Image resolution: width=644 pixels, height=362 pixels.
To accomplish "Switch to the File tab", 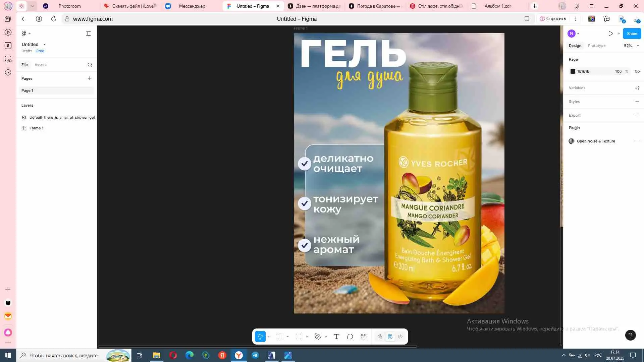I will pyautogui.click(x=24, y=65).
